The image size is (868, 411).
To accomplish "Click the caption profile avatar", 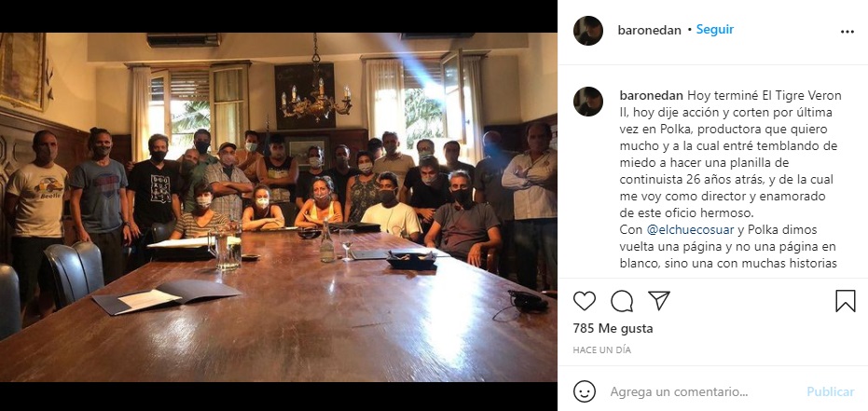I will point(588,102).
